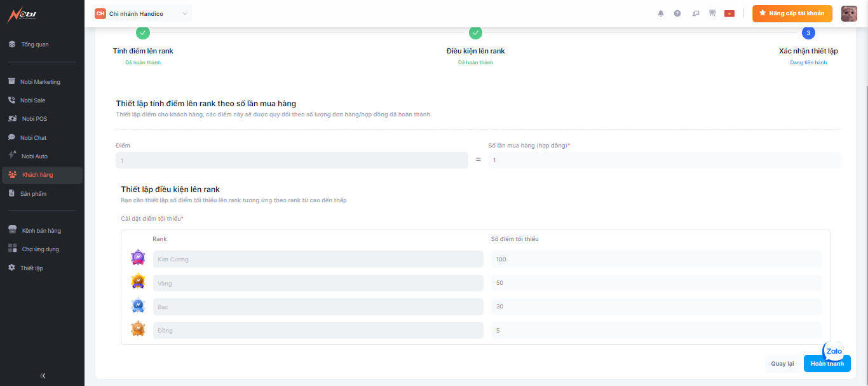Click the Hoàn thành button
The height and width of the screenshot is (386, 868).
827,364
